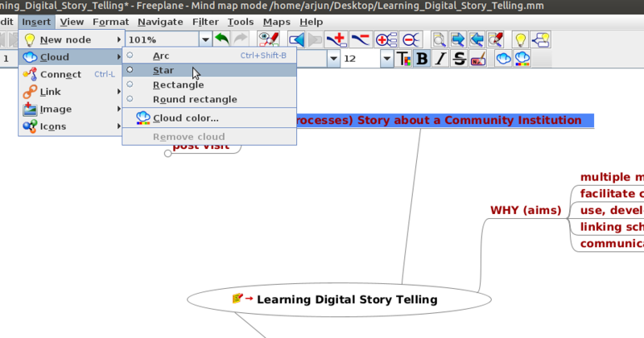Choose Connect from Insert menu
The width and height of the screenshot is (644, 338).
[72, 74]
